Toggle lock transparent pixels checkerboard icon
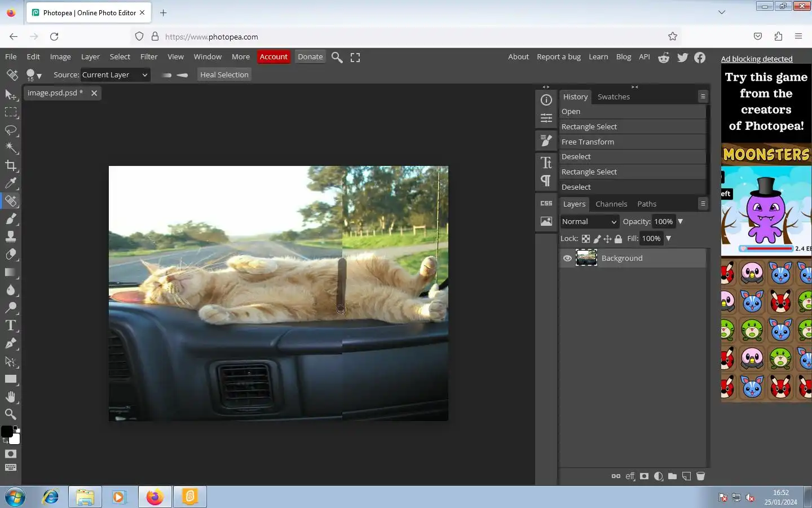This screenshot has height=508, width=812. 586,239
